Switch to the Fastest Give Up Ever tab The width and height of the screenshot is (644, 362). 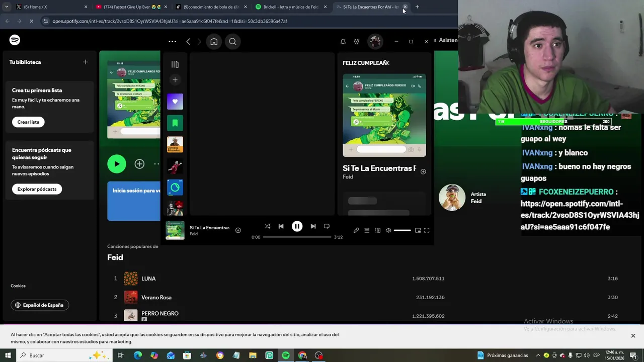(131, 7)
